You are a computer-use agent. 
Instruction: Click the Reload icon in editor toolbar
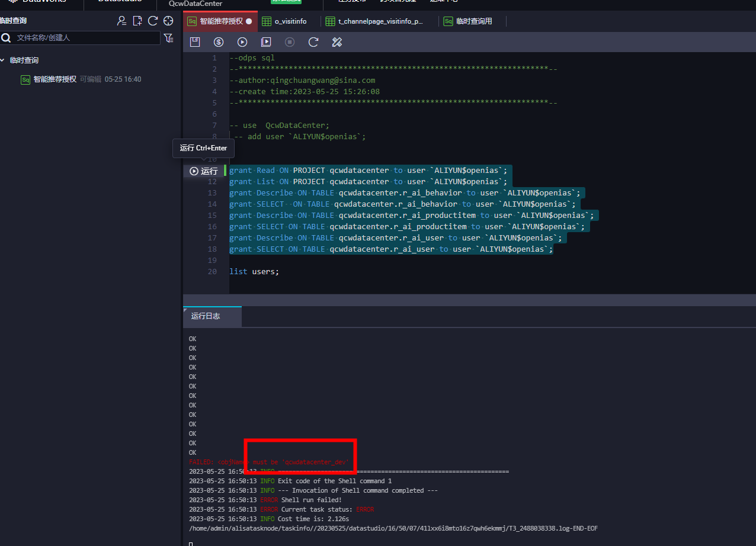point(313,42)
